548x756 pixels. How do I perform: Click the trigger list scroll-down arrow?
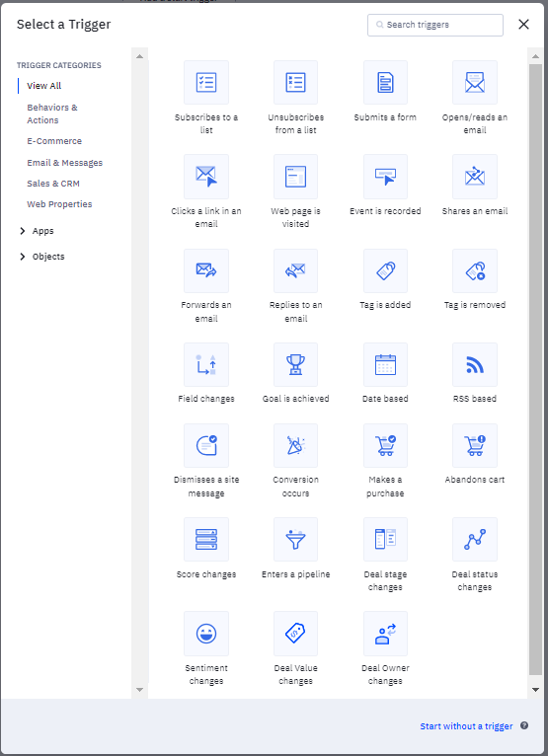tap(535, 690)
